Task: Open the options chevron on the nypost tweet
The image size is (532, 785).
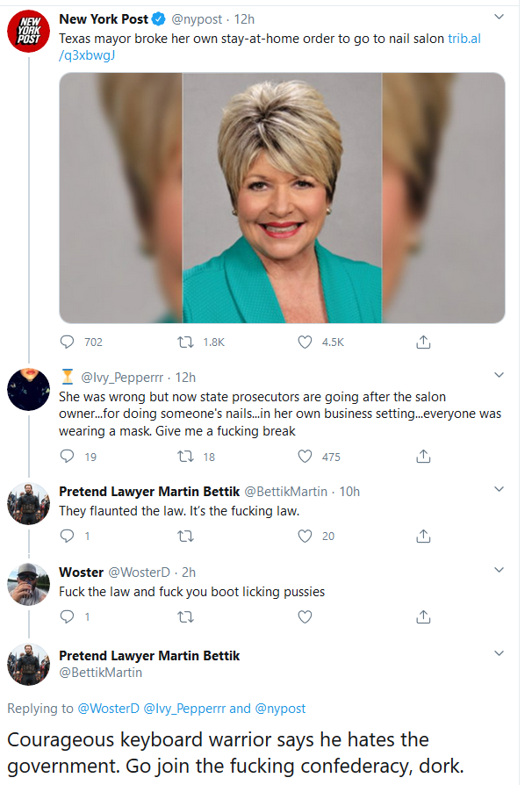Action: [x=499, y=17]
